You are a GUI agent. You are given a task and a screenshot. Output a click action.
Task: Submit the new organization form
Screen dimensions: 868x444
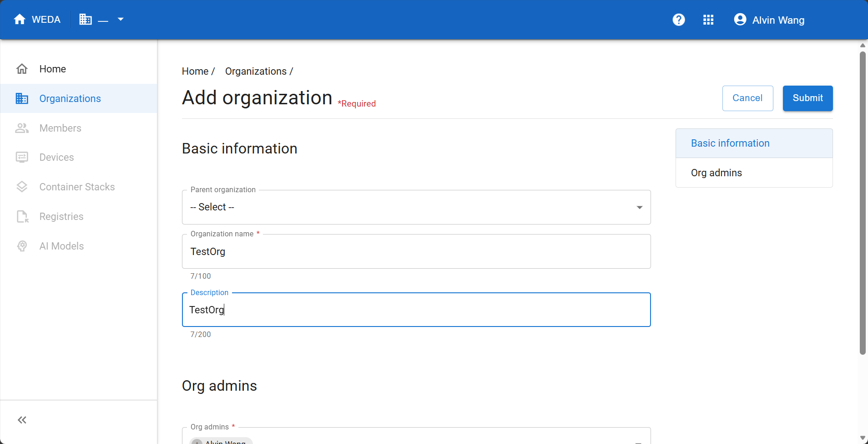(x=807, y=98)
